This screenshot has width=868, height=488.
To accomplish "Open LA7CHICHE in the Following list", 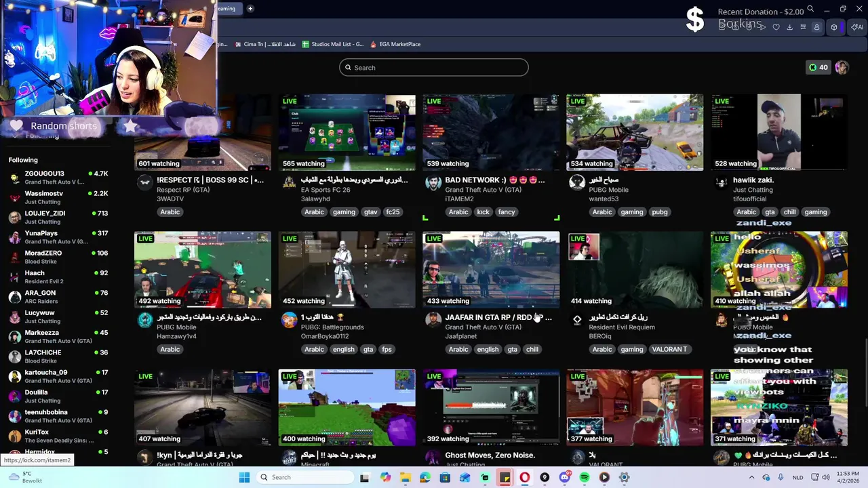I will click(x=58, y=357).
